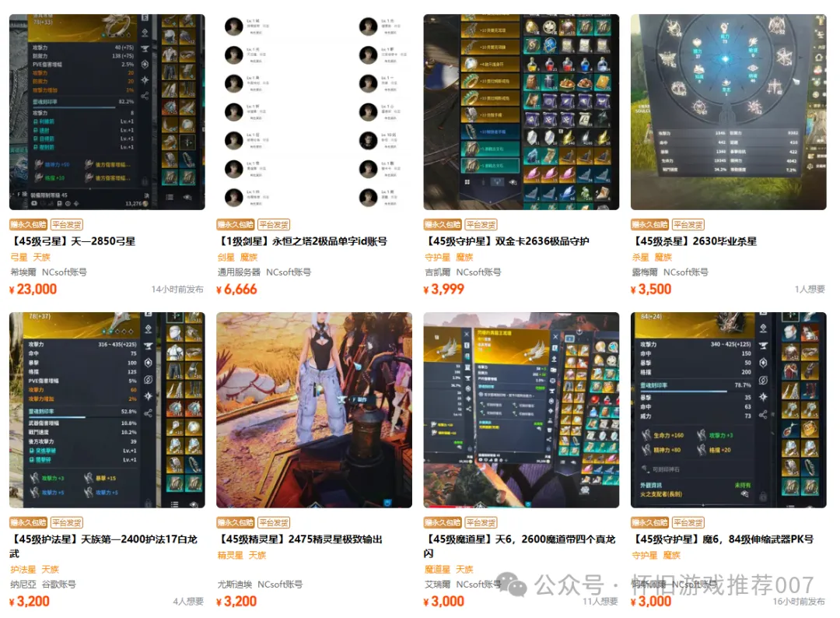Click the 平台发货 badge under the 杀星 listing

(688, 225)
